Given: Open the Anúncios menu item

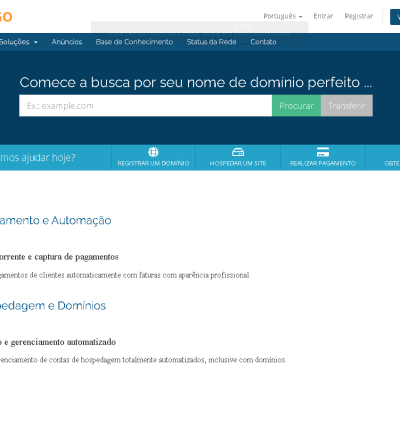Looking at the screenshot, I should pyautogui.click(x=67, y=42).
